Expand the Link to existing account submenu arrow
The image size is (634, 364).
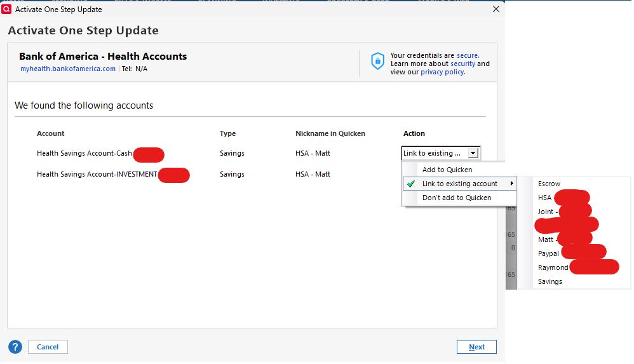(x=512, y=183)
